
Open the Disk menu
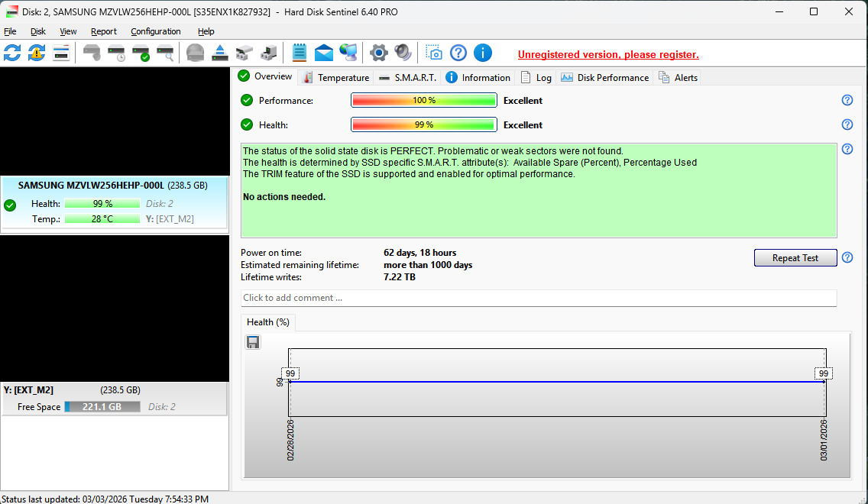tap(38, 31)
